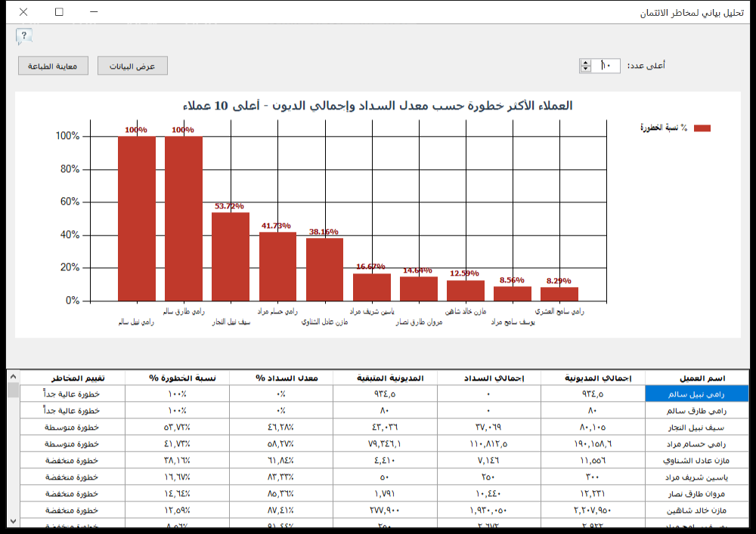Viewport: 756px width, 534px height.
Task: Click the 16.67% bar in the chart
Action: pyautogui.click(x=372, y=288)
